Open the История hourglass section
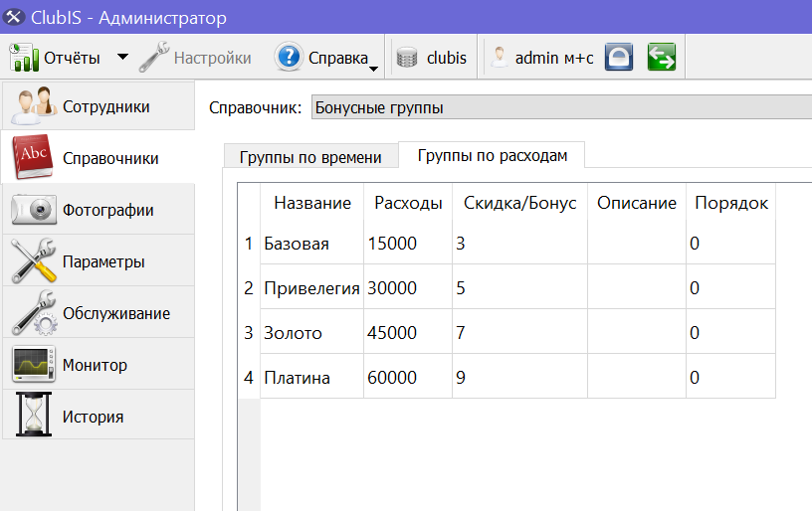The height and width of the screenshot is (511, 812). pyautogui.click(x=99, y=416)
